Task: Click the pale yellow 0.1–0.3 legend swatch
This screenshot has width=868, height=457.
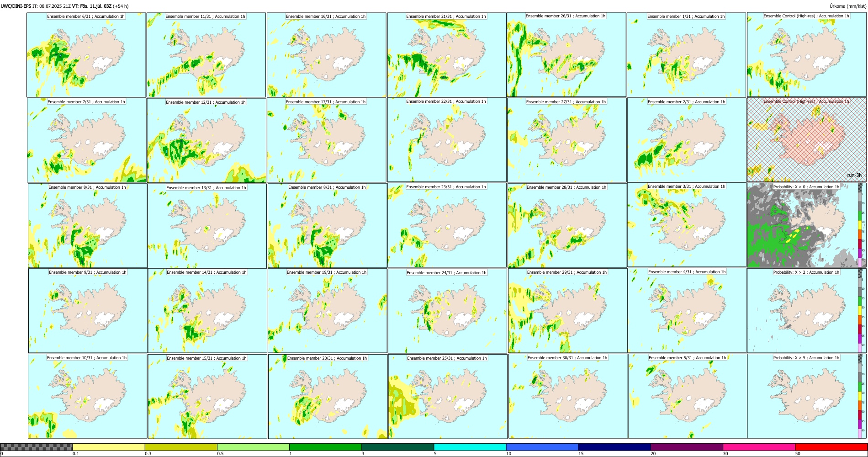Action: pyautogui.click(x=109, y=447)
